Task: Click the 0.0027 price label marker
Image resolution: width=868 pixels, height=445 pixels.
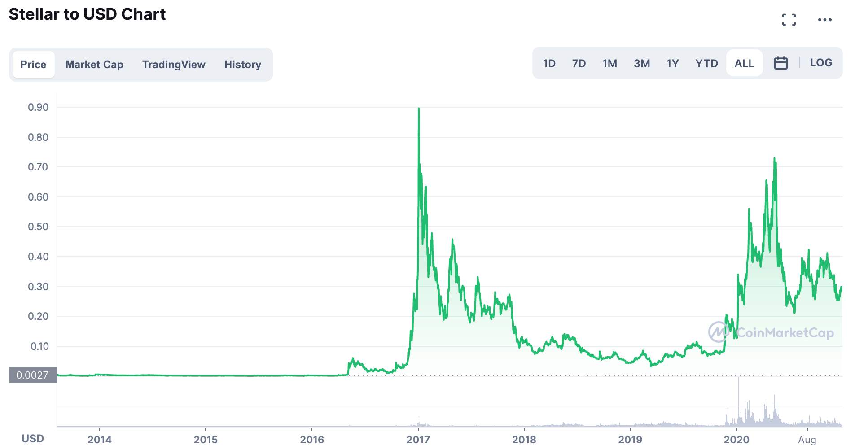Action: [x=33, y=375]
